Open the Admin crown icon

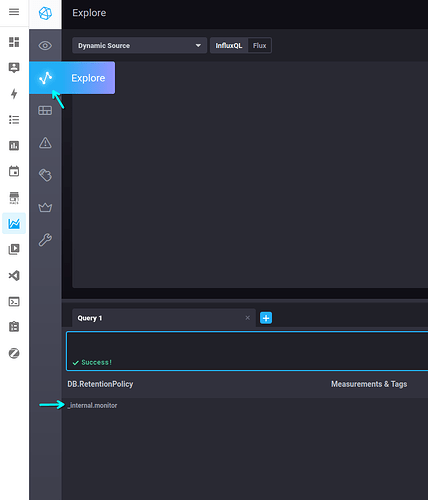click(45, 207)
